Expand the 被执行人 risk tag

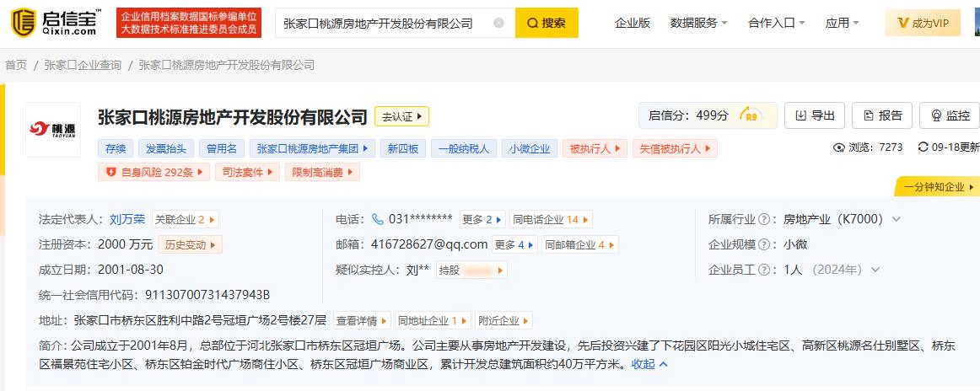pos(595,148)
